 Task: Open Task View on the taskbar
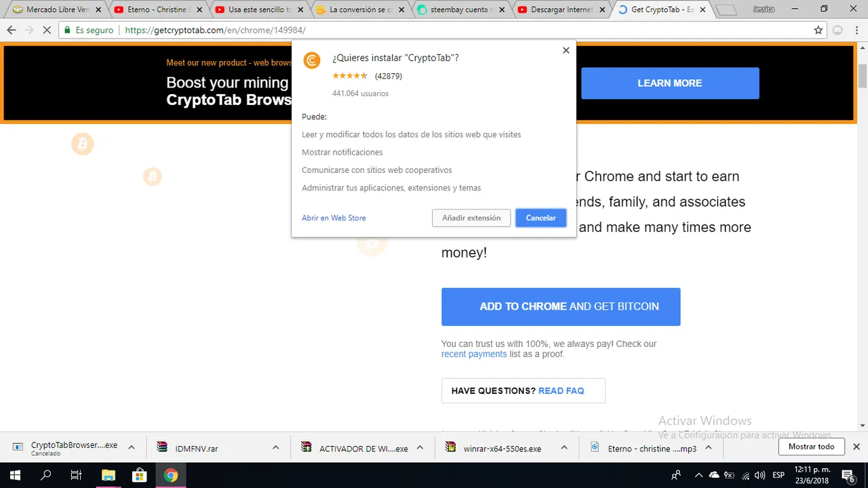click(76, 475)
